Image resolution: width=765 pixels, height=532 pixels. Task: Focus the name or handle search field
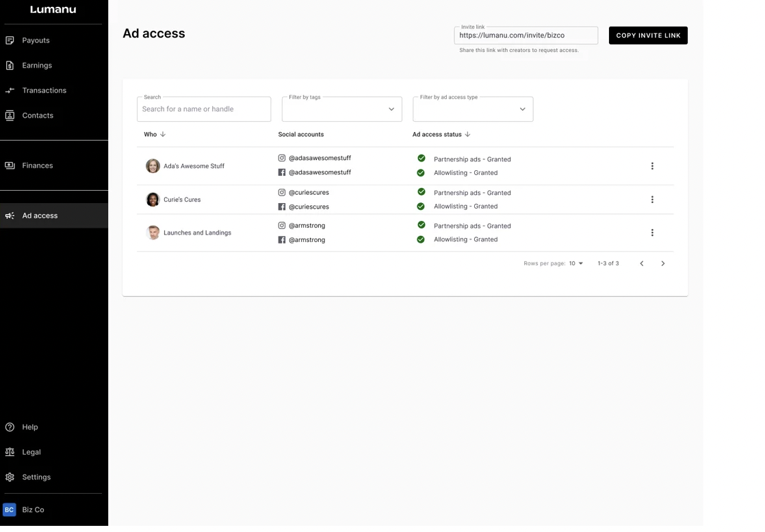pos(204,109)
